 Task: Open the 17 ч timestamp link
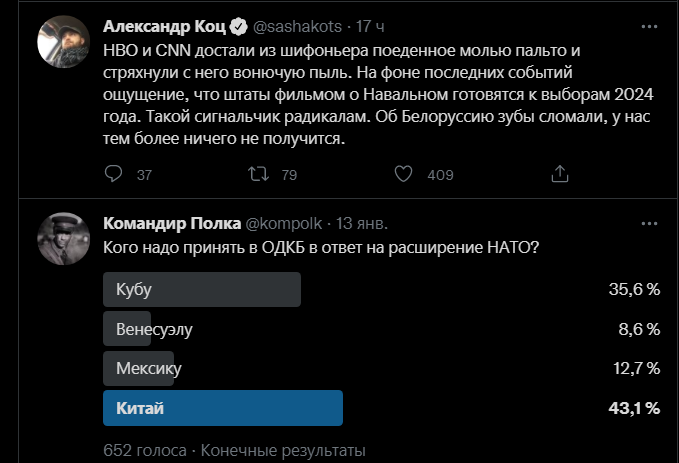point(370,27)
